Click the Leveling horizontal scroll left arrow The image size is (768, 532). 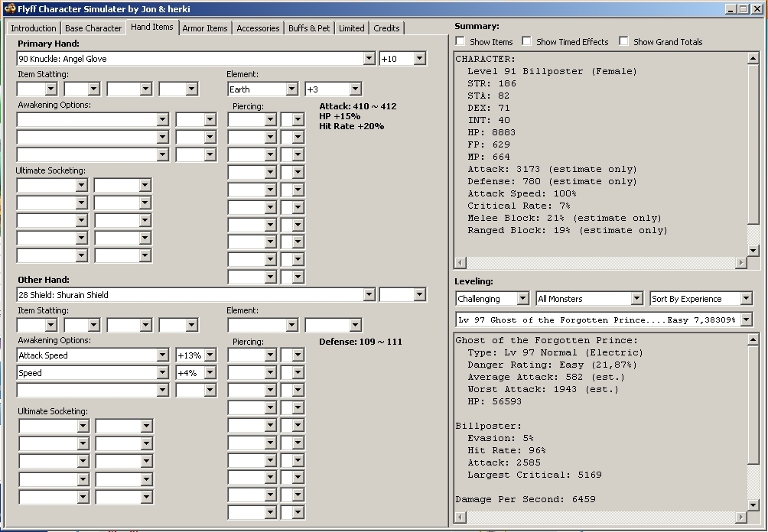[460, 517]
